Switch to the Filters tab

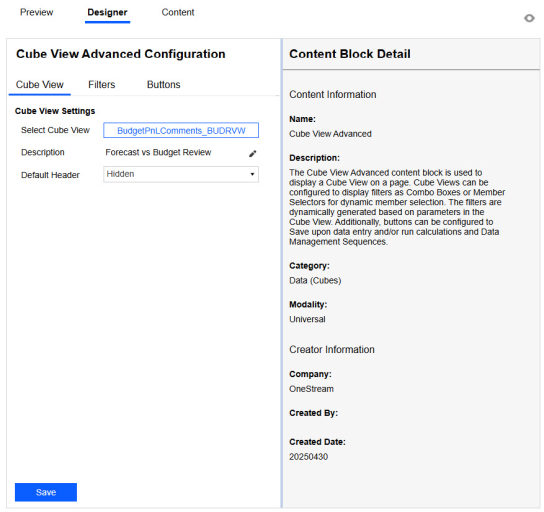[101, 85]
